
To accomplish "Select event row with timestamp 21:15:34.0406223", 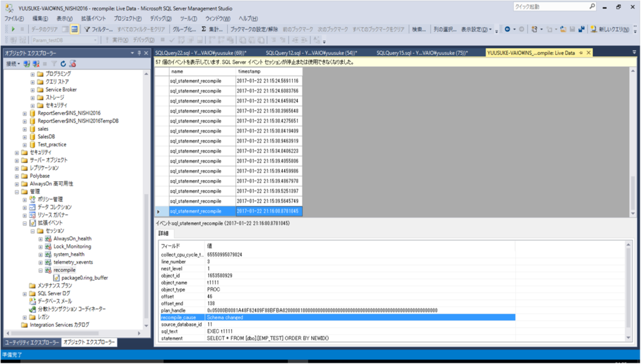I will click(x=229, y=151).
